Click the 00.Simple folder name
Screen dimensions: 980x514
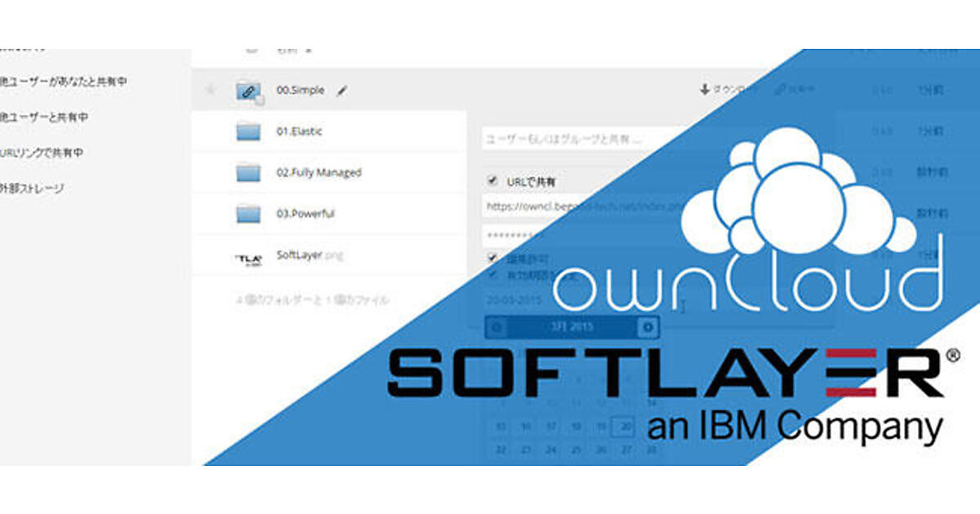pos(301,91)
